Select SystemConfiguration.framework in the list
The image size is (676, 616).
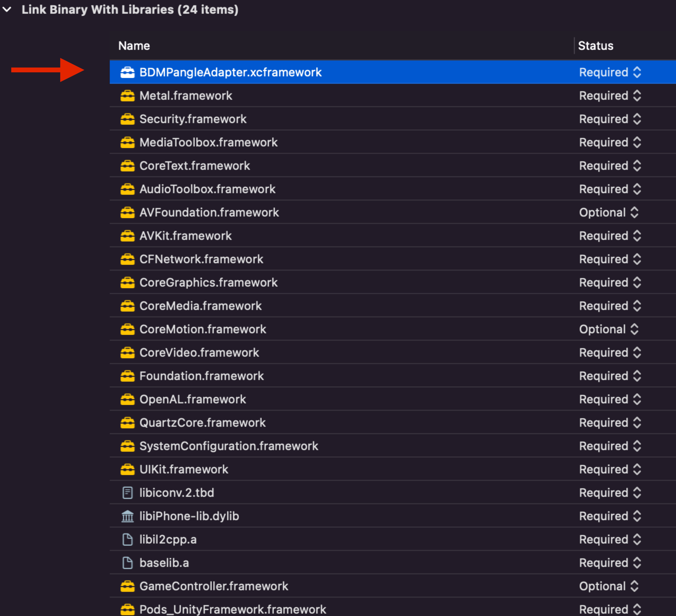229,446
